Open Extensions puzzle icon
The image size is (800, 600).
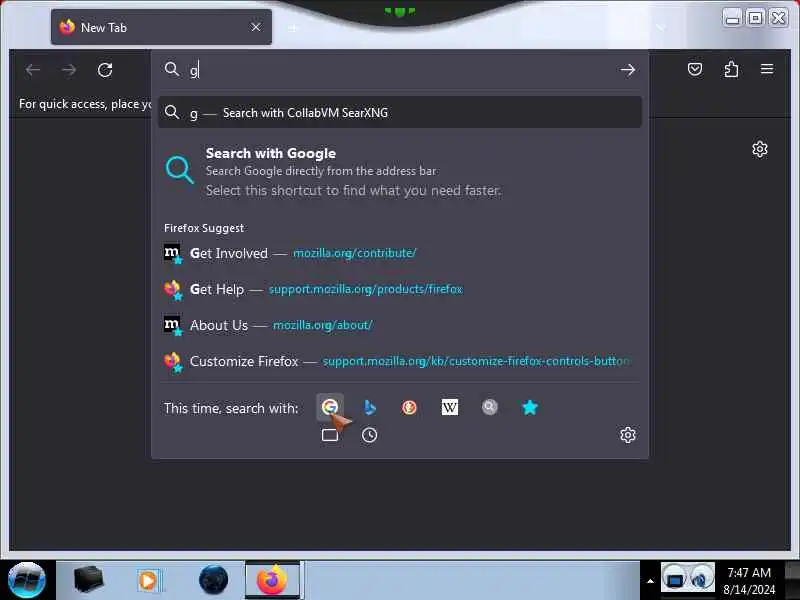(731, 69)
